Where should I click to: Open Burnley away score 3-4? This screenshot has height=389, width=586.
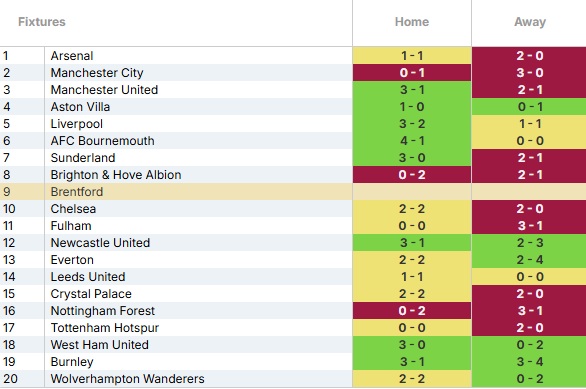(529, 362)
